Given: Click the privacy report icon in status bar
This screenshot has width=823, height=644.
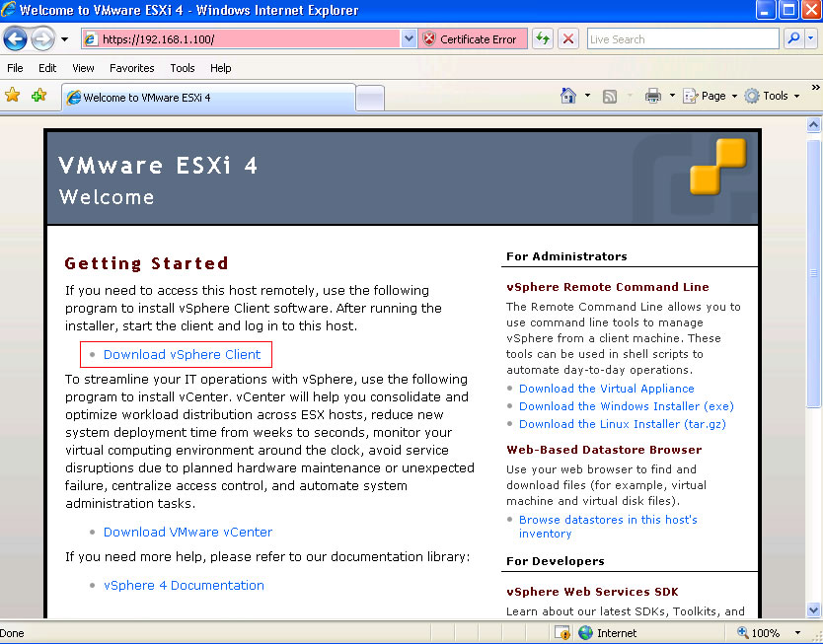Looking at the screenshot, I should 562,633.
